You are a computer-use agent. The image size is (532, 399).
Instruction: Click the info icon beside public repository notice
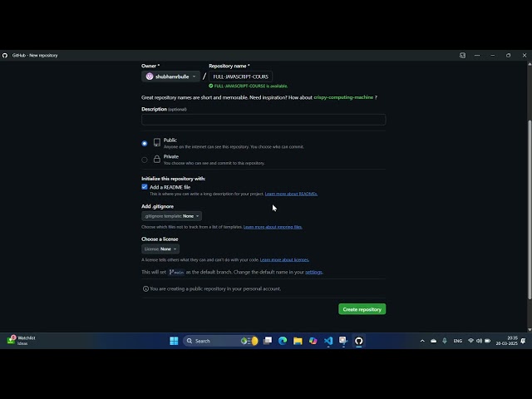145,288
